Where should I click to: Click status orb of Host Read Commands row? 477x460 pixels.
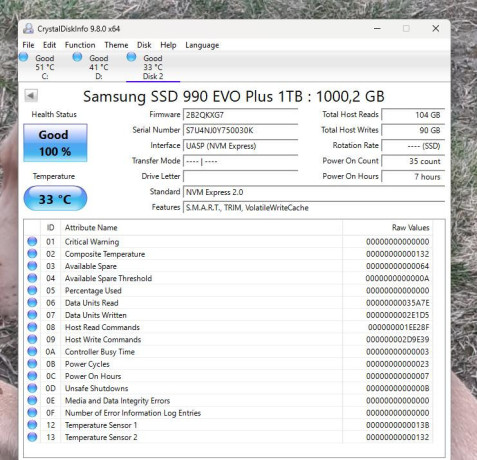[x=32, y=327]
